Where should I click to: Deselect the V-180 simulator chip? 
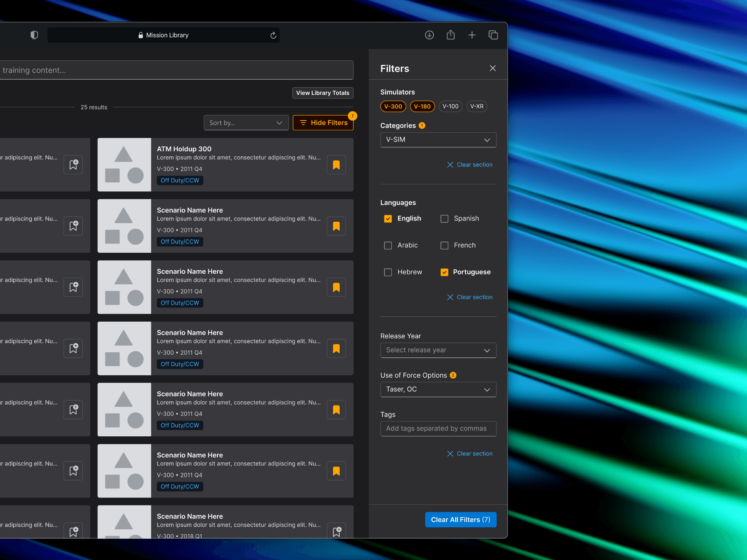pos(422,107)
